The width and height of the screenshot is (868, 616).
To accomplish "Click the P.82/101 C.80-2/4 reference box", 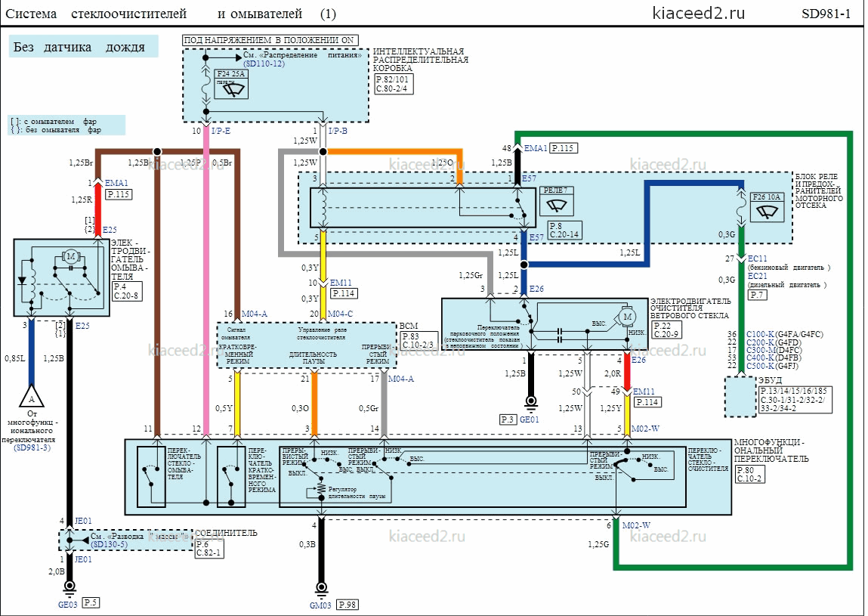I will coord(394,84).
